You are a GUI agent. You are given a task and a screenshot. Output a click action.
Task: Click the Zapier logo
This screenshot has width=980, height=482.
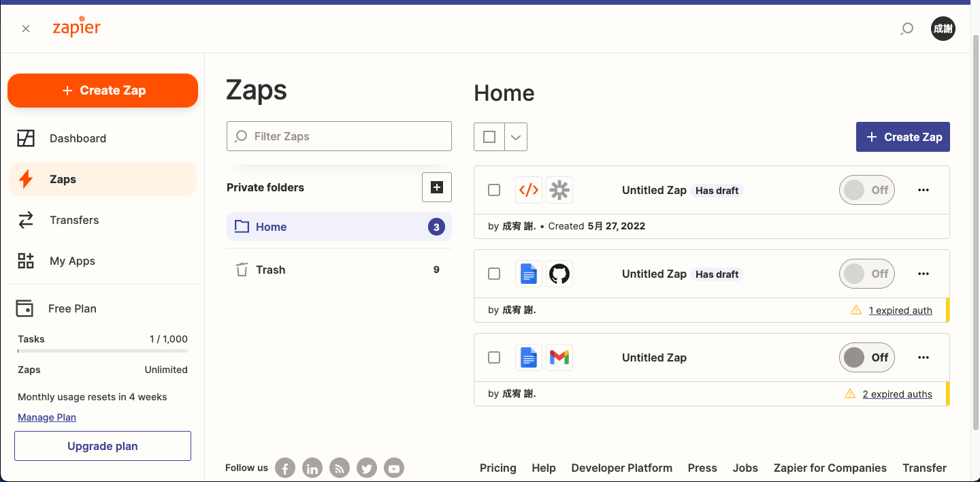point(76,27)
